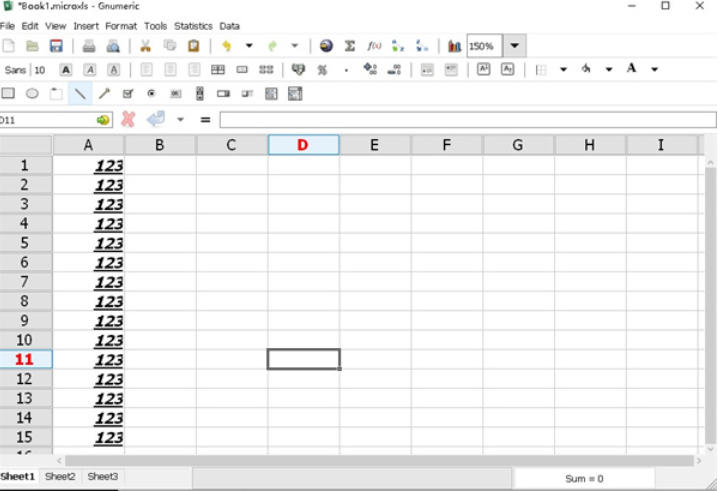Select the checkbox form control tool
719x491 pixels.
click(128, 94)
